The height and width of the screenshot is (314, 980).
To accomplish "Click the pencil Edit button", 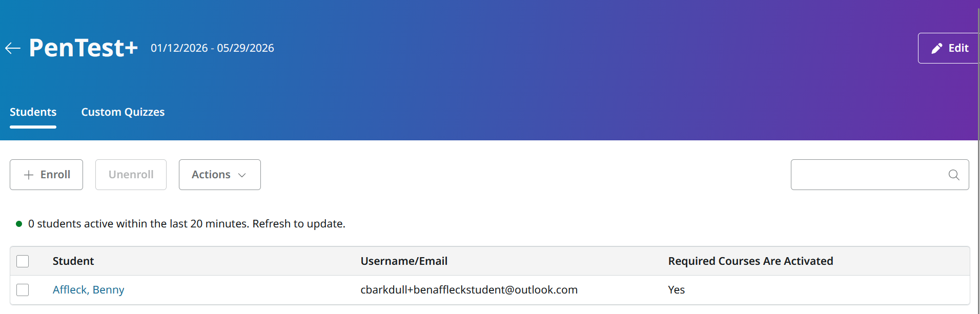I will click(x=949, y=48).
